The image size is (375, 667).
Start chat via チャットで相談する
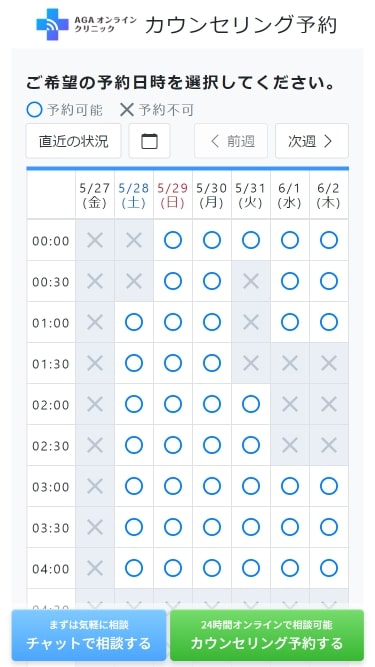(88, 635)
